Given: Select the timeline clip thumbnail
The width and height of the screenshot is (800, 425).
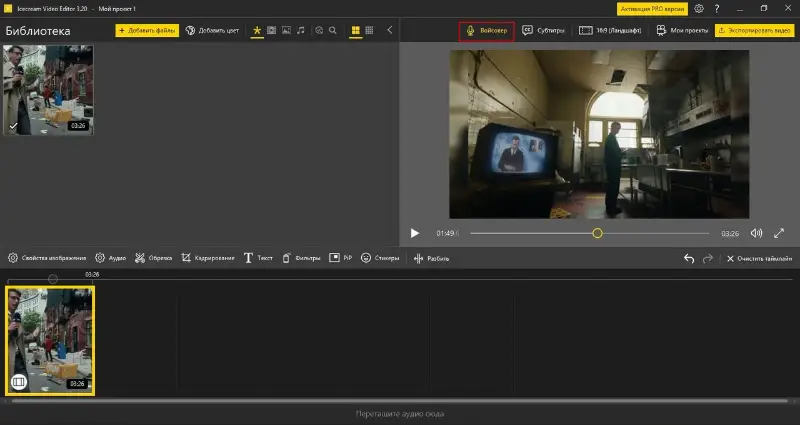Looking at the screenshot, I should pos(50,341).
